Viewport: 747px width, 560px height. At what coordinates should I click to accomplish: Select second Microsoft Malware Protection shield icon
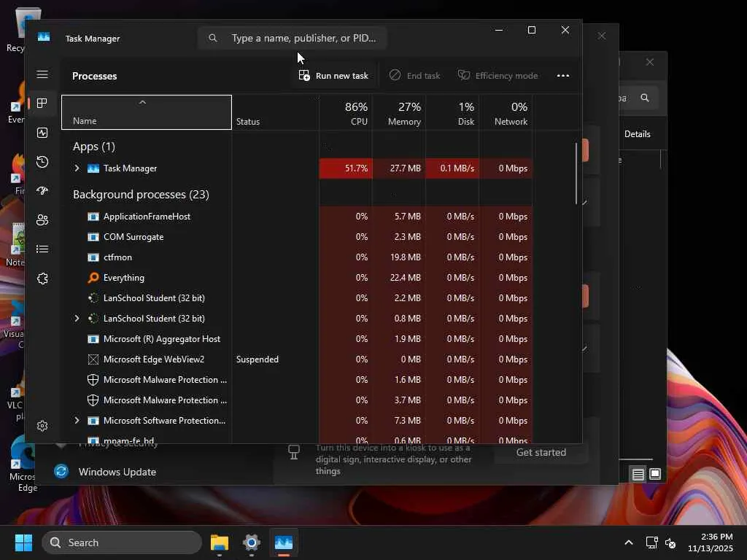pyautogui.click(x=93, y=400)
